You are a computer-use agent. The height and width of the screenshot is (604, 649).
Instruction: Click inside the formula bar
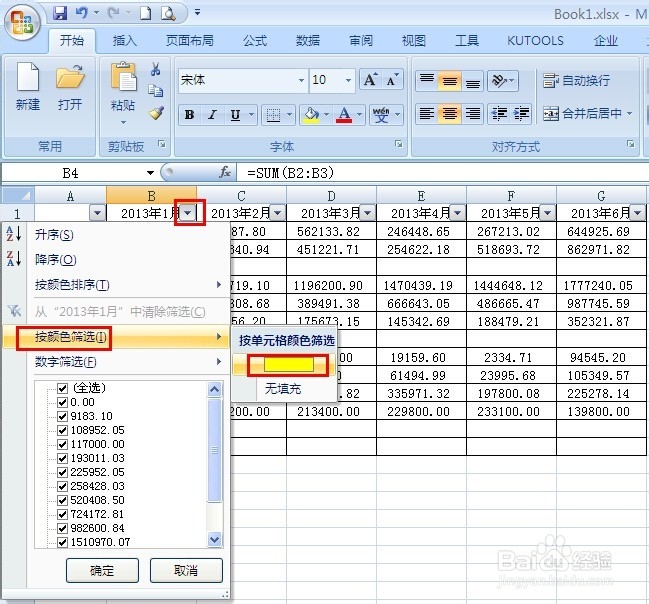[443, 173]
